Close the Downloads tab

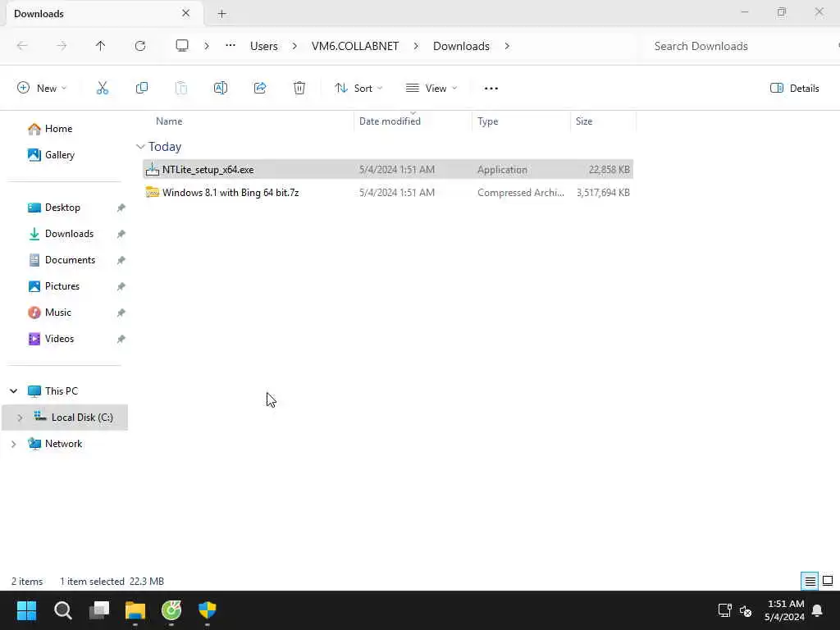pos(186,13)
